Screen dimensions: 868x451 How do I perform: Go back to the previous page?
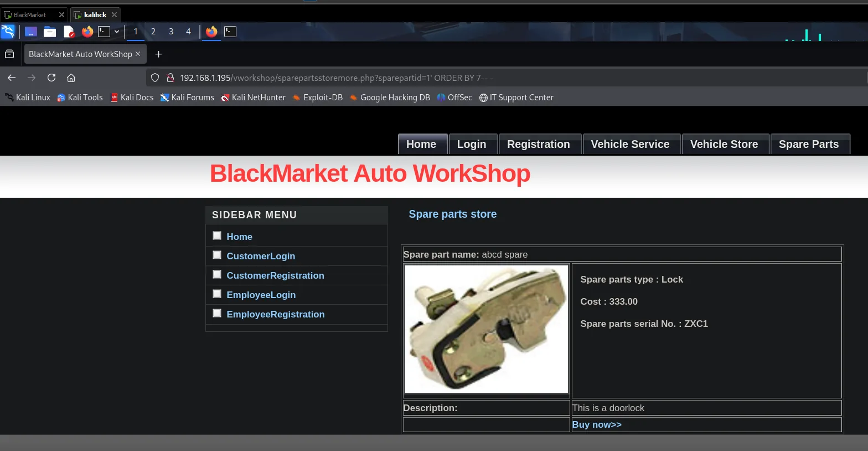click(x=12, y=78)
